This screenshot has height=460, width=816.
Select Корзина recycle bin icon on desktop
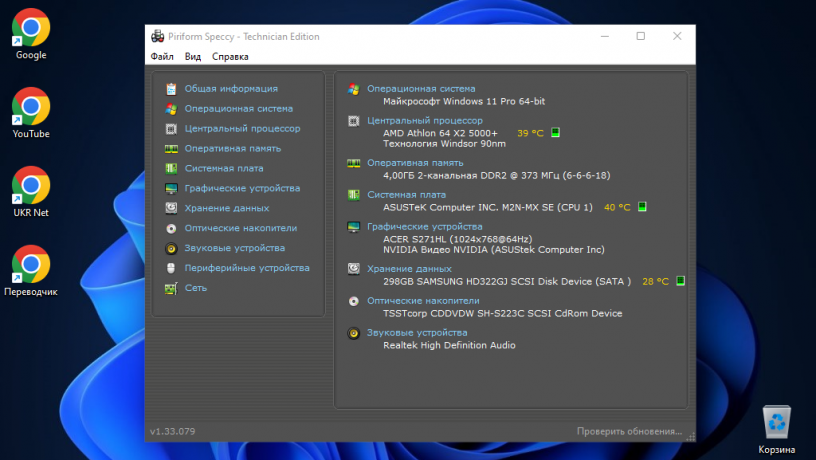tap(776, 430)
